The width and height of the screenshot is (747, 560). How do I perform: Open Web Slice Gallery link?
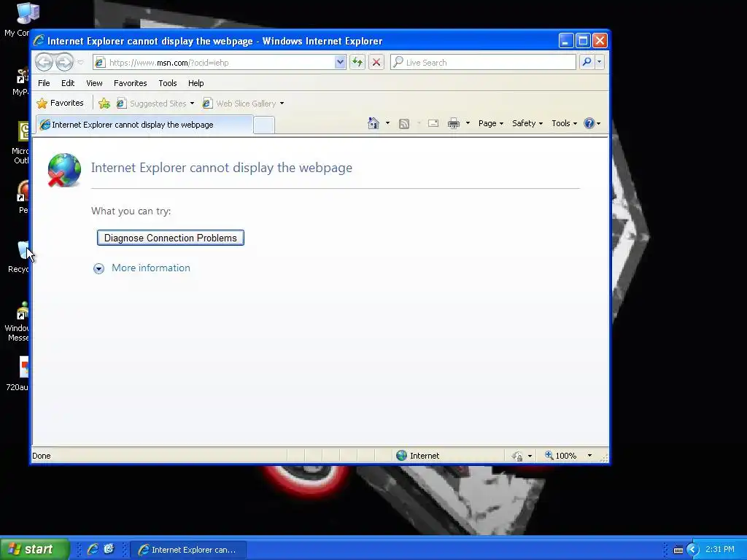[239, 104]
